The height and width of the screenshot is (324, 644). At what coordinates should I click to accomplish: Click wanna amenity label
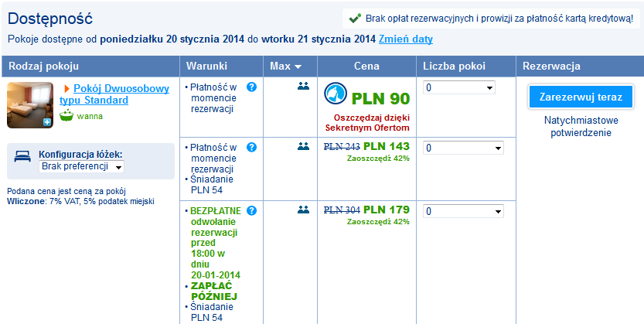click(x=90, y=117)
